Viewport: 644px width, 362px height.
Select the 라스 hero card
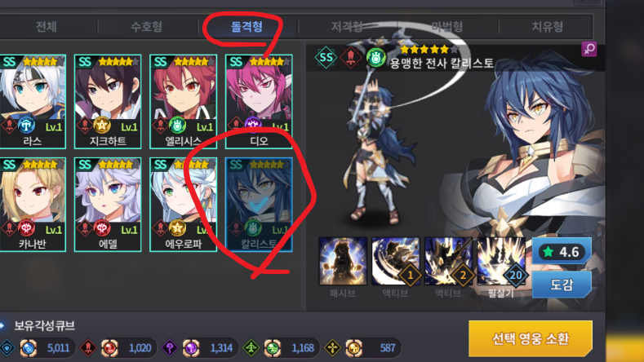coord(33,101)
